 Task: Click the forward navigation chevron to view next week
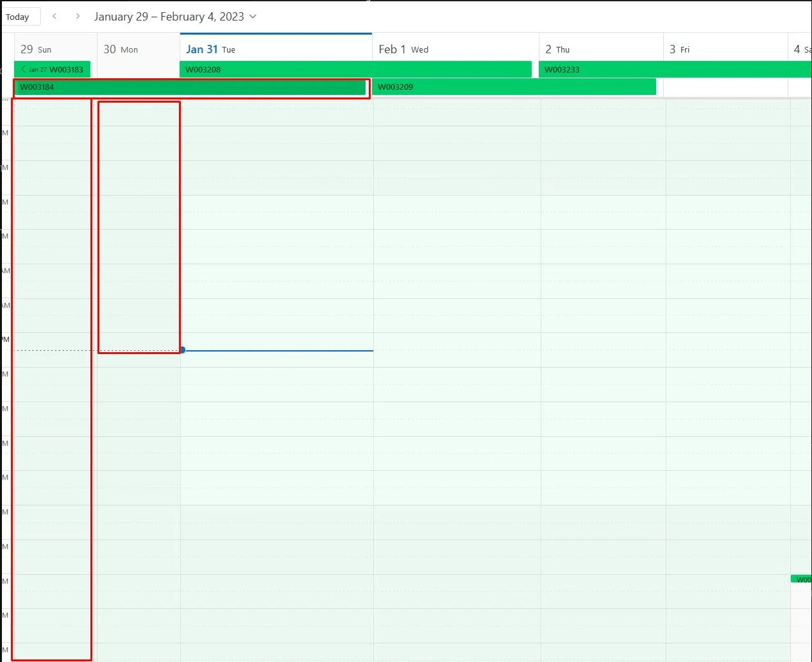tap(77, 16)
